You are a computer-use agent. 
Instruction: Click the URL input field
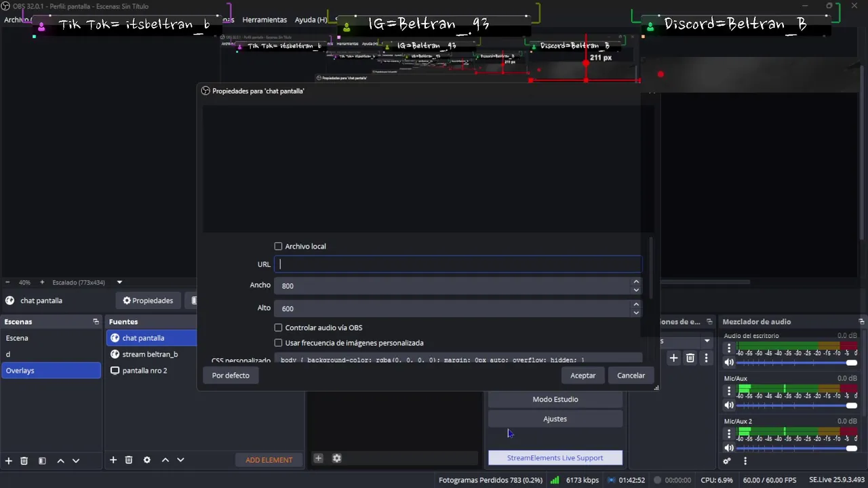click(x=458, y=264)
